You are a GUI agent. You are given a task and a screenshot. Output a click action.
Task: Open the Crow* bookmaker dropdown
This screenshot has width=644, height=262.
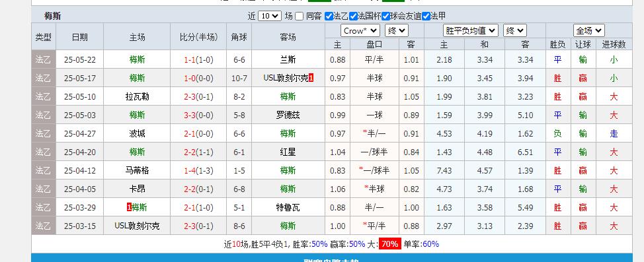360,31
